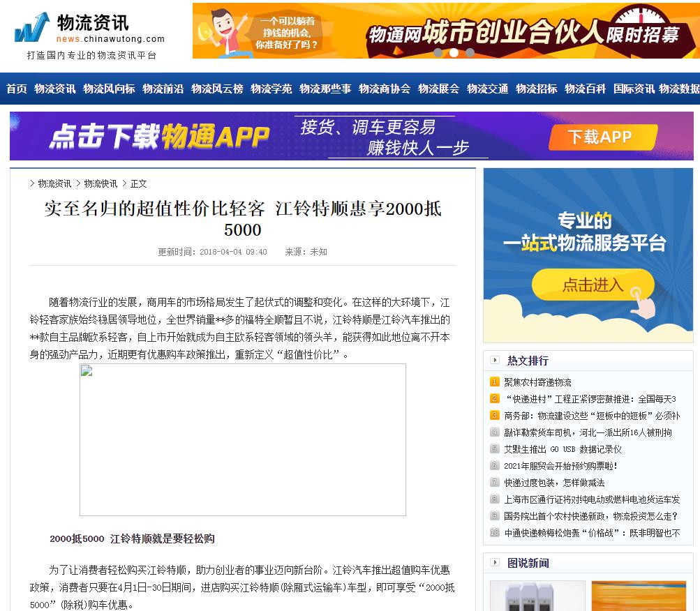Open 艾默生推出 GO USB 数据记录仪 article
700x611 pixels.
point(563,449)
